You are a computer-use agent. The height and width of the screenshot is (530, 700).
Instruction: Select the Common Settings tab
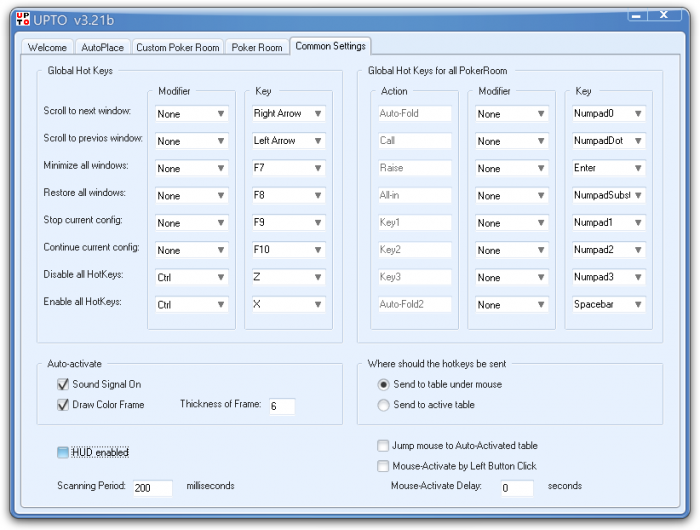330,46
